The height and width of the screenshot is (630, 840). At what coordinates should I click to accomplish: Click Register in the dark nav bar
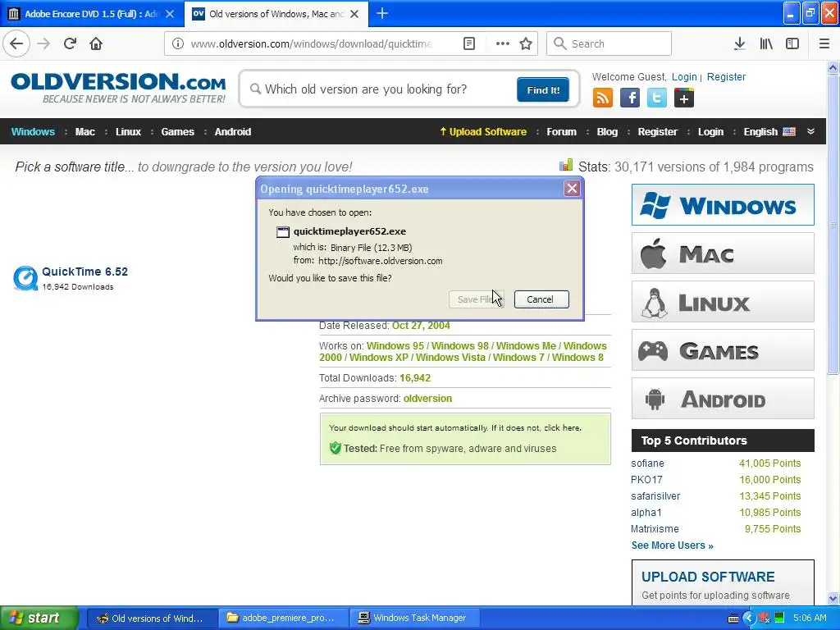pyautogui.click(x=657, y=132)
